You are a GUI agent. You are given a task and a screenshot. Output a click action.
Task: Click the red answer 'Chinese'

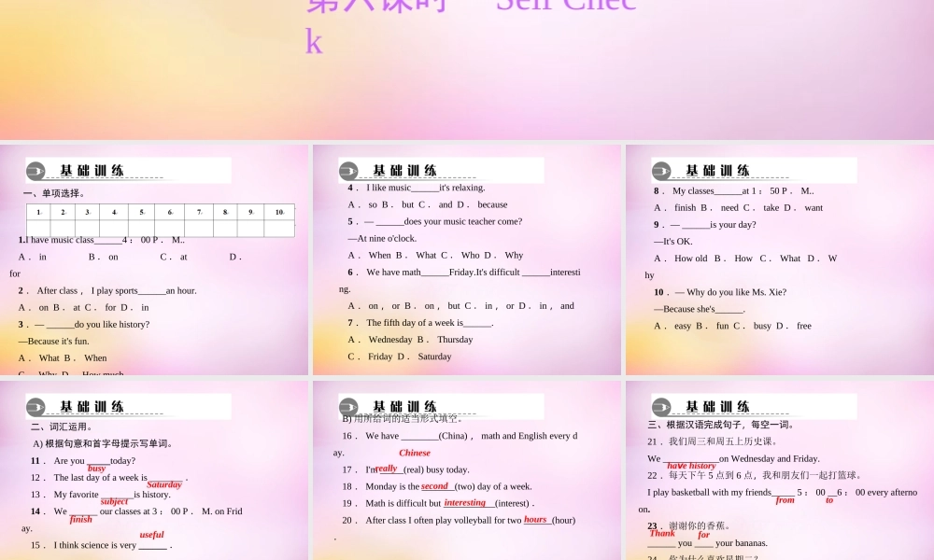415,453
